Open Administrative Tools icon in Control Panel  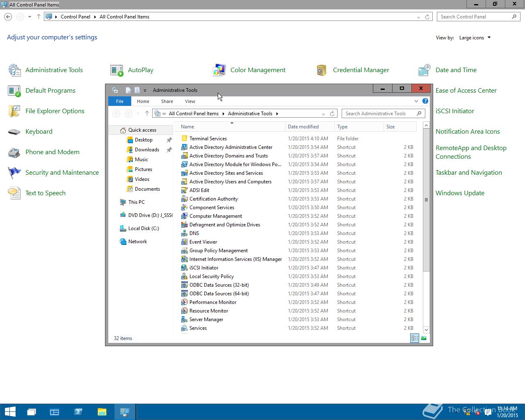14,70
